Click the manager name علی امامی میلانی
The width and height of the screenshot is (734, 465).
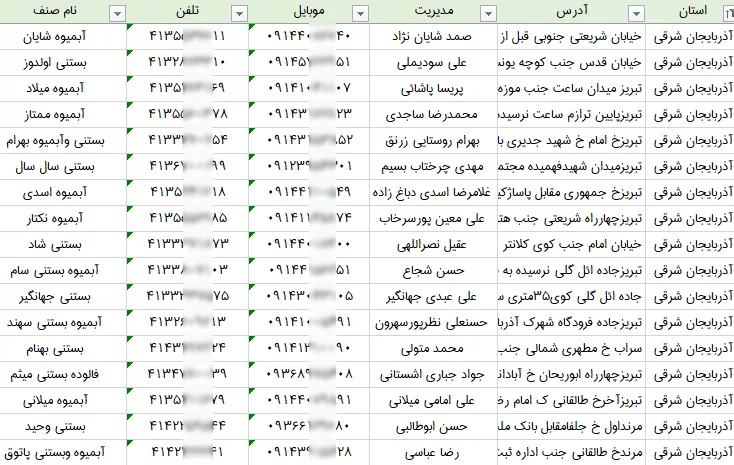tap(432, 400)
